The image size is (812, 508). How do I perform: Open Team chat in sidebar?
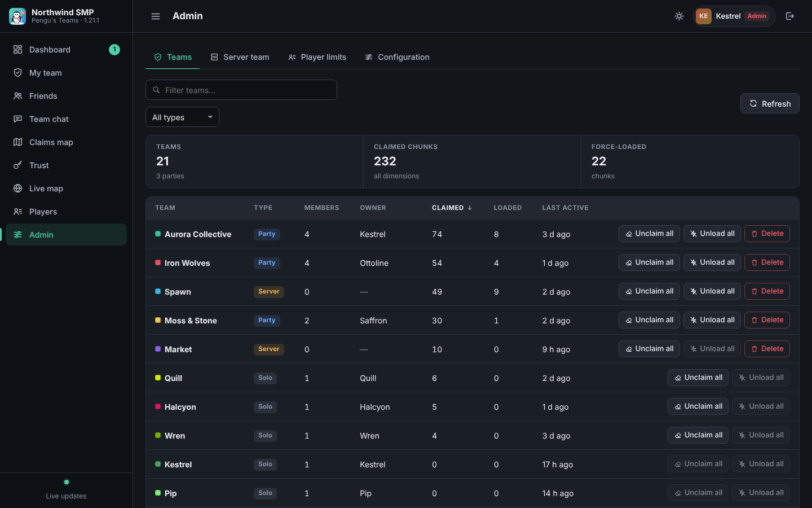(66, 119)
